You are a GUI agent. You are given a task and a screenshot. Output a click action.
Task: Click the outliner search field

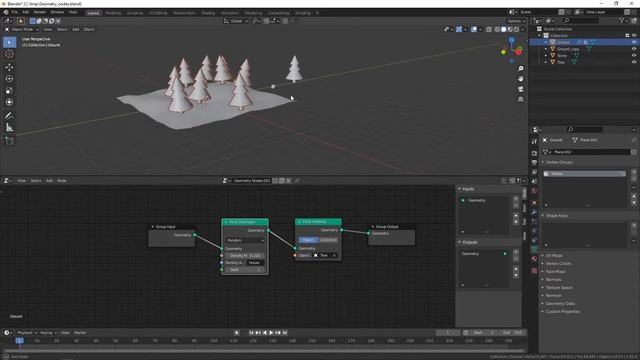pos(580,20)
